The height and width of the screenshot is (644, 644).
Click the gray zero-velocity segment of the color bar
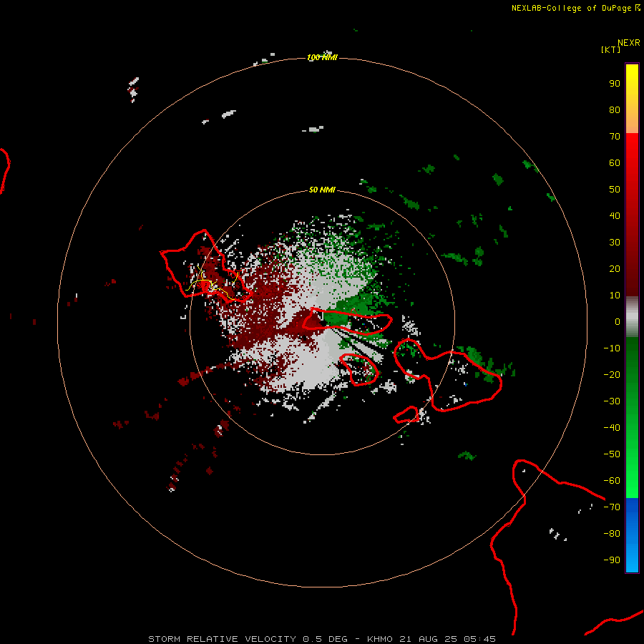pos(632,317)
